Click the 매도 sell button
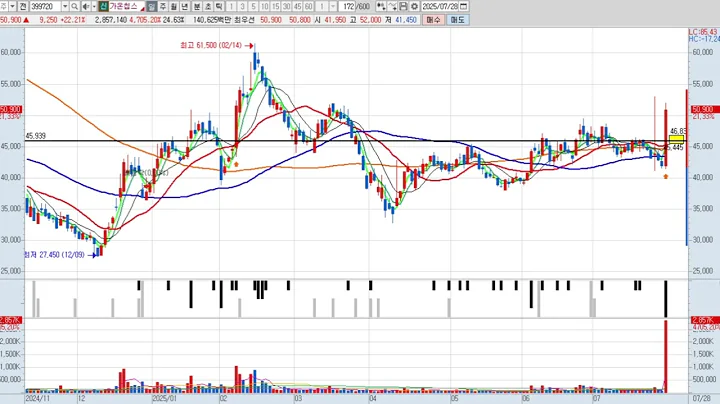Image resolution: width=720 pixels, height=404 pixels. [457, 20]
